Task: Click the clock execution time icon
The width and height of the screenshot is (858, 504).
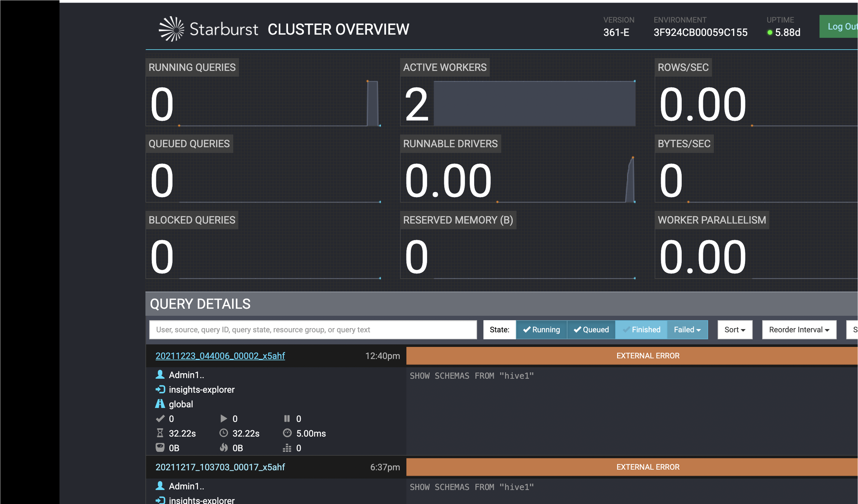Action: pos(224,433)
